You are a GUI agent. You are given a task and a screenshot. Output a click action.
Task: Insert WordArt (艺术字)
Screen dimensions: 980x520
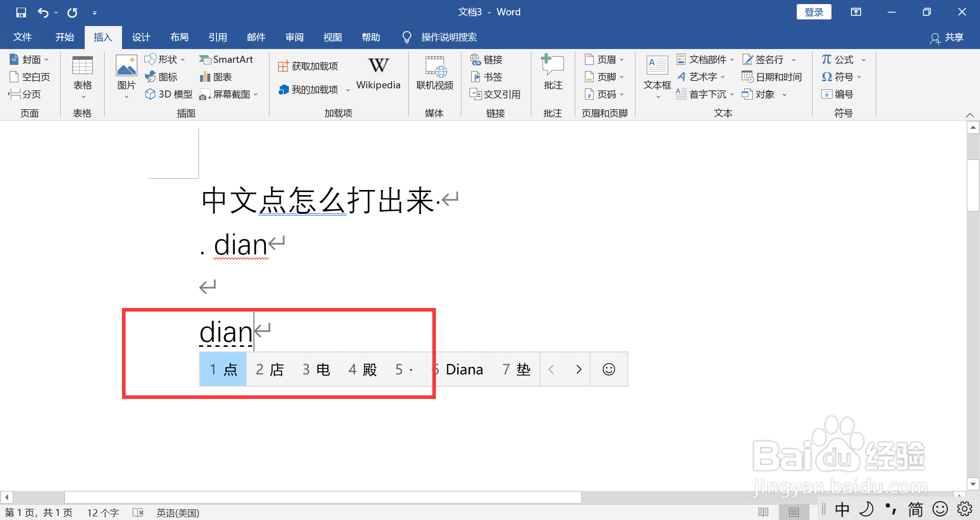[702, 77]
